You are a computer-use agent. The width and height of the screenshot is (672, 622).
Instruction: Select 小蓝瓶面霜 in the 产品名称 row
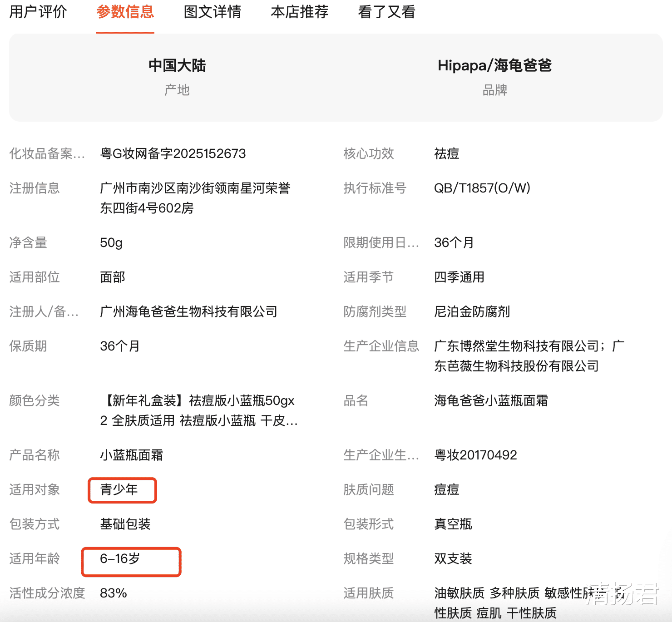132,455
